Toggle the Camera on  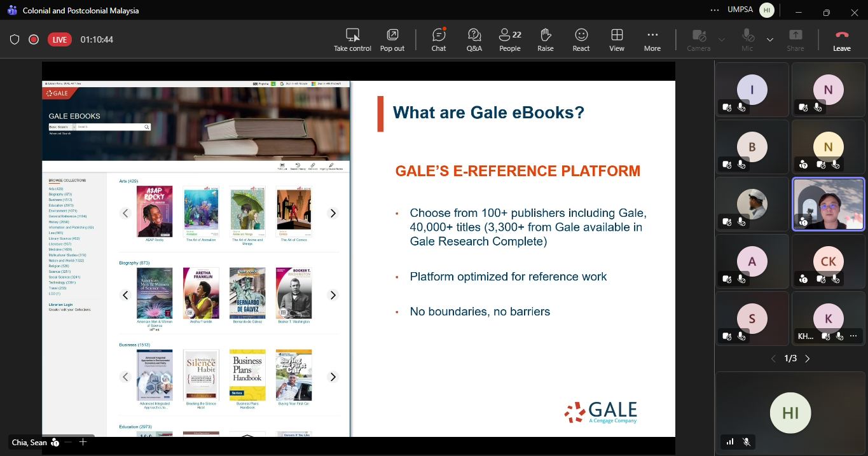point(699,39)
